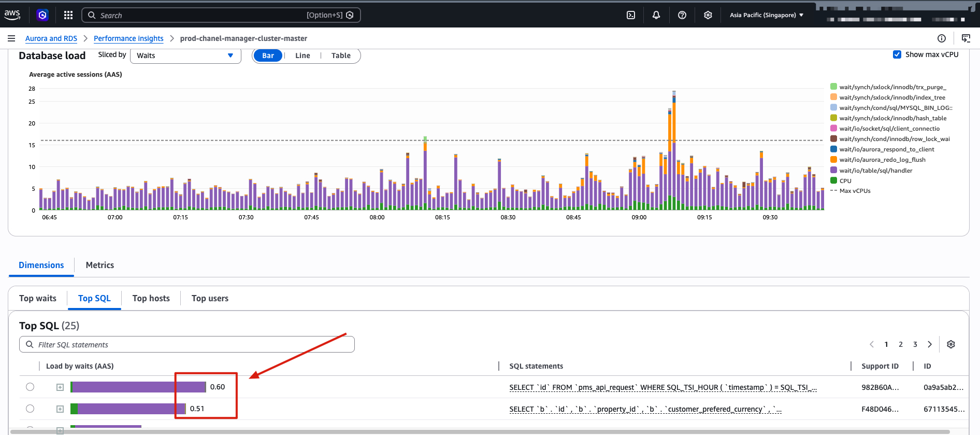Select radio button for customer_prefered_currency query
The width and height of the screenshot is (980, 435).
click(30, 409)
